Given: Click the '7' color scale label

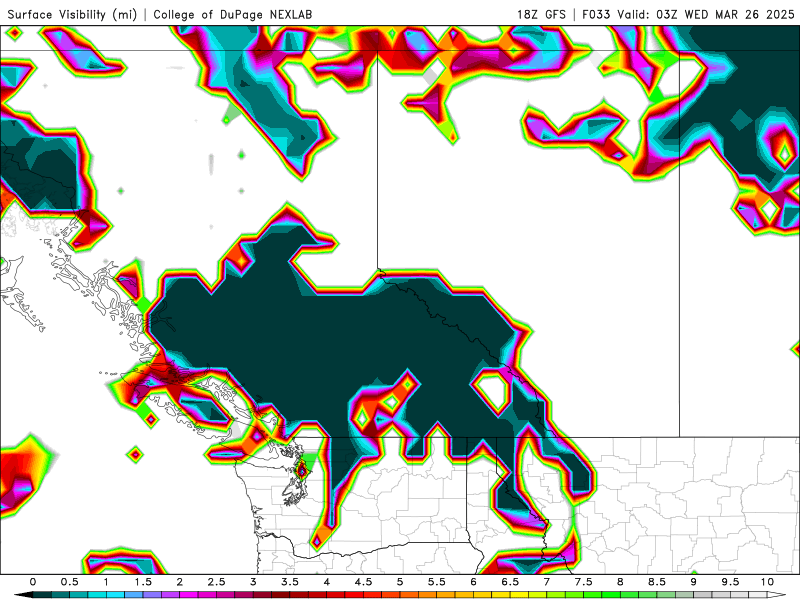Looking at the screenshot, I should click(x=547, y=582).
